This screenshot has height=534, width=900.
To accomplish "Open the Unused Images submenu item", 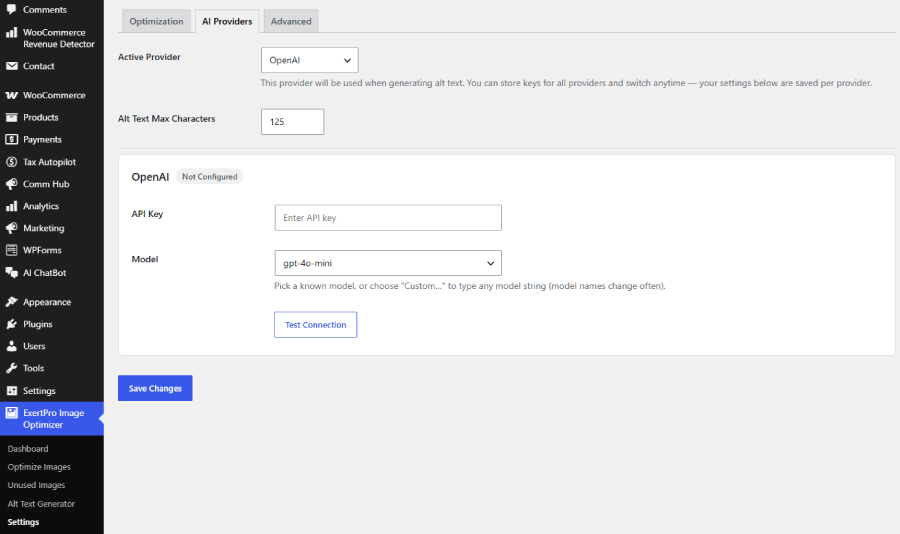I will click(x=36, y=485).
